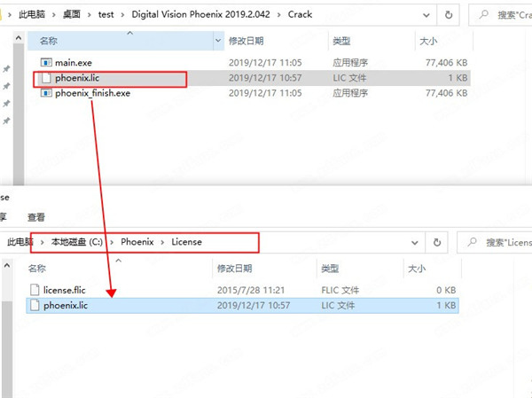
Task: Click scroll-up arrow in Crack navigation pane
Action: [19, 37]
